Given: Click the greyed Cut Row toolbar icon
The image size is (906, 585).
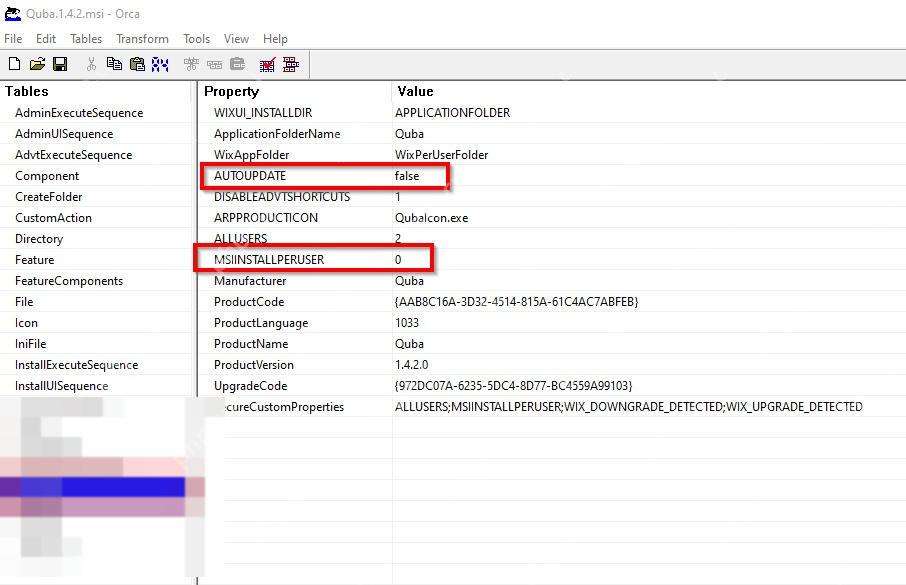Looking at the screenshot, I should click(191, 64).
